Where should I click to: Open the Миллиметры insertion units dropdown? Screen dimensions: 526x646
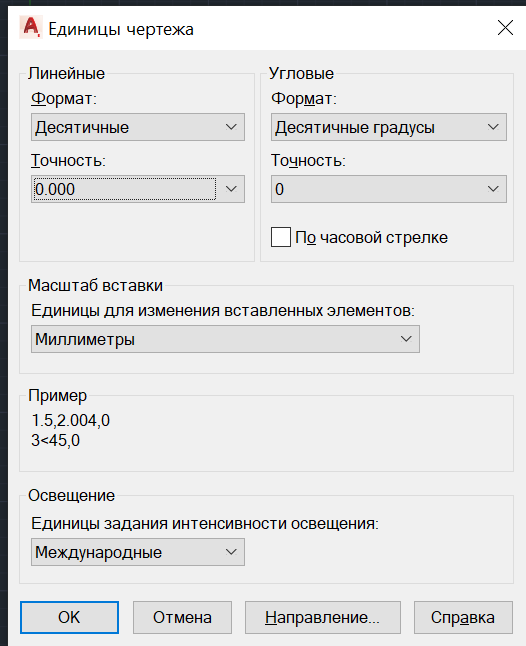(225, 339)
